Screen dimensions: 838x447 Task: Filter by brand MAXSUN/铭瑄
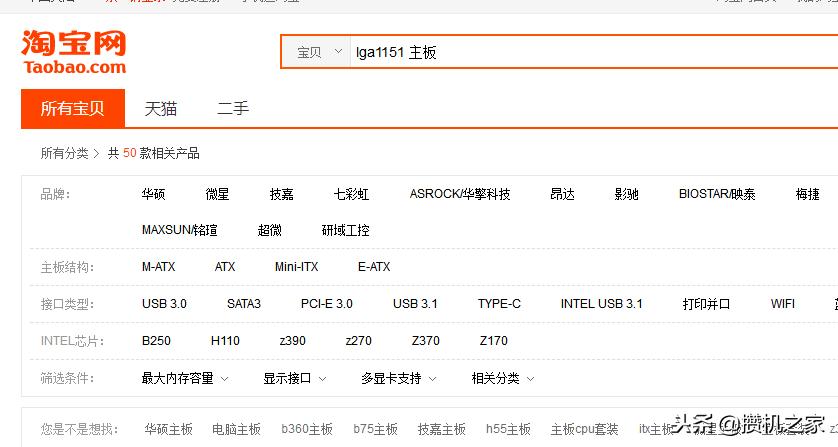point(180,230)
